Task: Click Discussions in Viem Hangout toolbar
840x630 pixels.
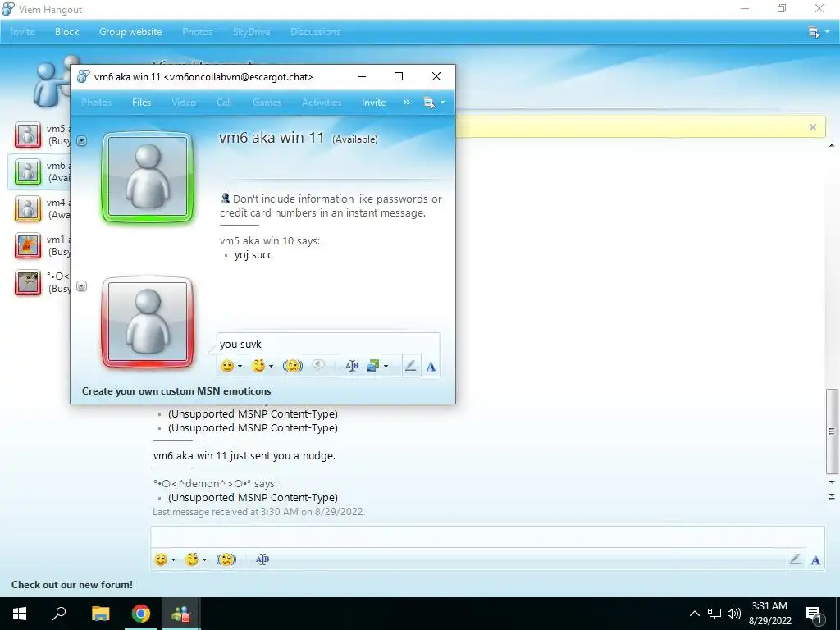Action: pyautogui.click(x=316, y=32)
